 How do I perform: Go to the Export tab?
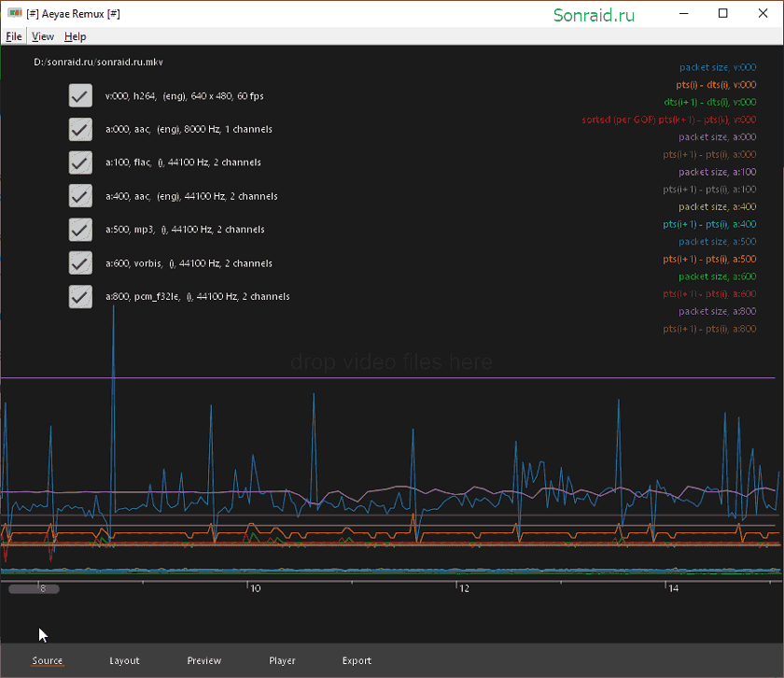pos(357,660)
